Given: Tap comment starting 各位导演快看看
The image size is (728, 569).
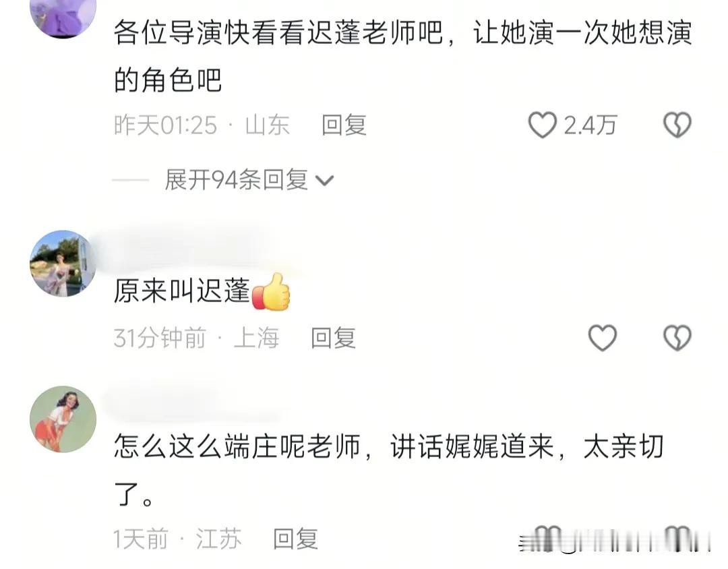Looking at the screenshot, I should click(x=403, y=56).
